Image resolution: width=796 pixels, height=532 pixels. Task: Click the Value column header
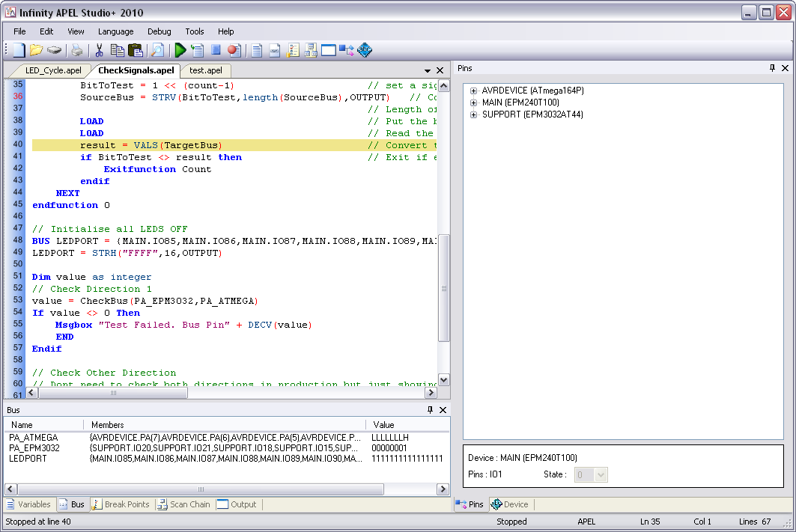(x=383, y=425)
